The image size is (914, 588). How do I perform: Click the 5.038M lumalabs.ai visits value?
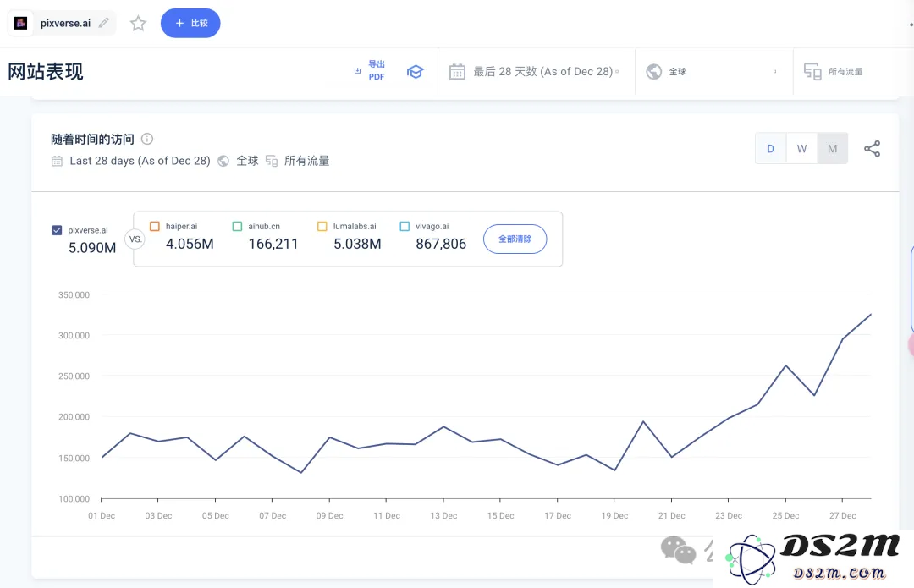[x=357, y=244]
